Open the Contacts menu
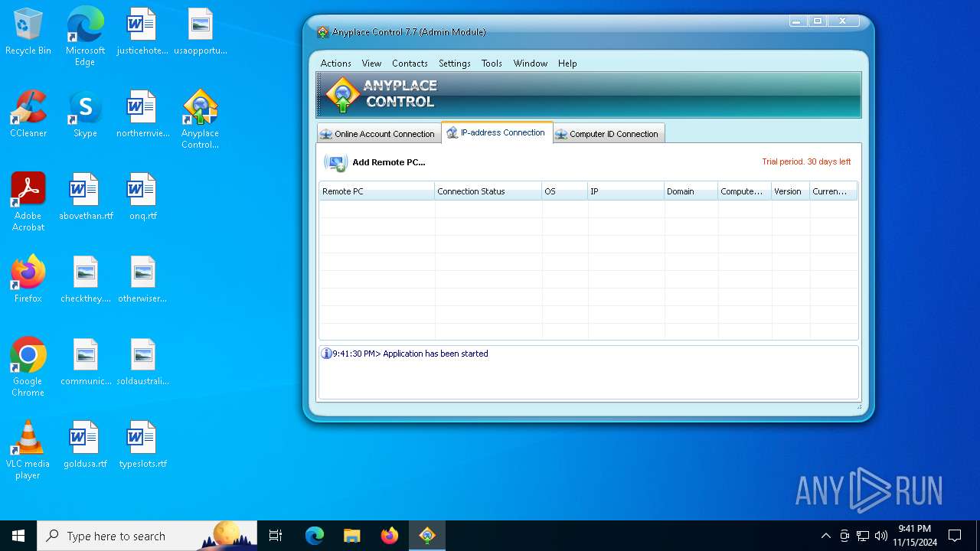This screenshot has height=551, width=980. click(410, 64)
